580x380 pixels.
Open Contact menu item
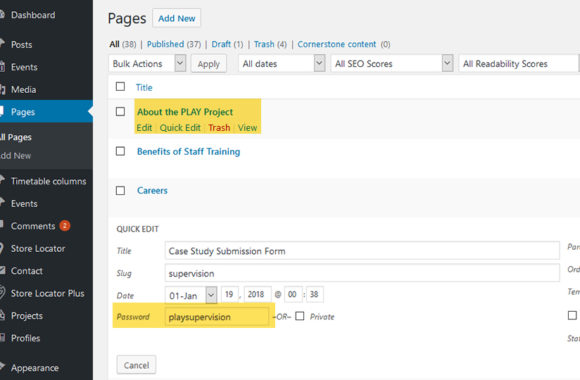[27, 271]
